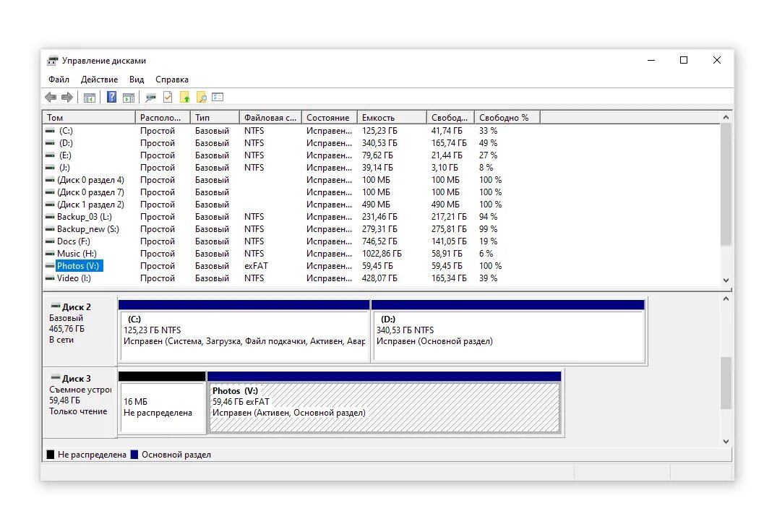
Task: Click the disk pane vertical scrollbar thumb
Action: coord(726,383)
